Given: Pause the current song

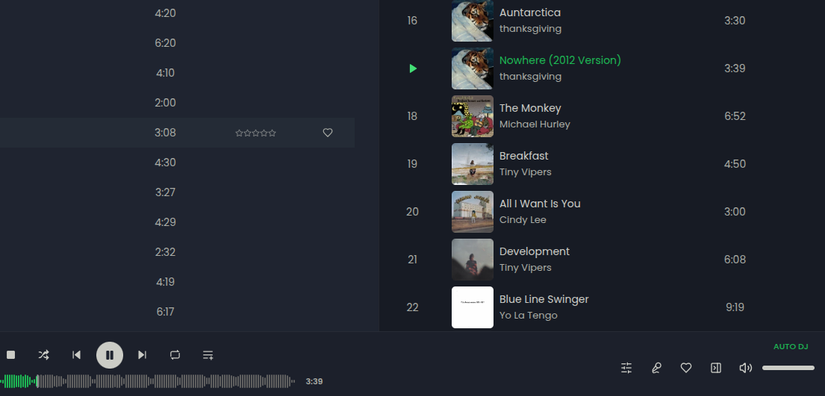Looking at the screenshot, I should (x=109, y=355).
